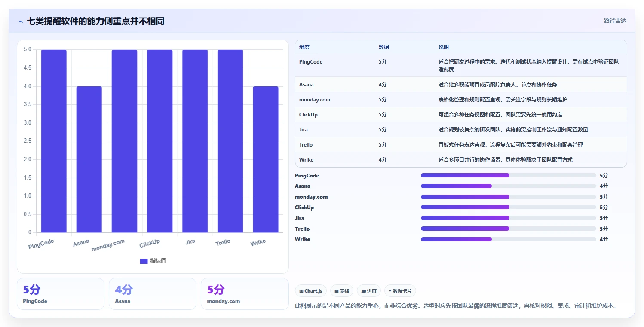Open the Asana 4分 data card
644x327 pixels.
tap(153, 294)
